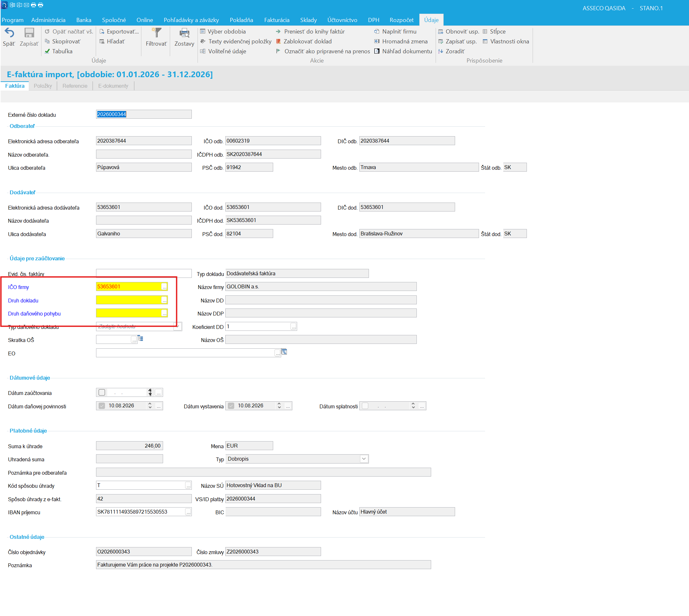Click the Evid. čís. faktúry input
This screenshot has height=616, width=689.
(x=144, y=273)
